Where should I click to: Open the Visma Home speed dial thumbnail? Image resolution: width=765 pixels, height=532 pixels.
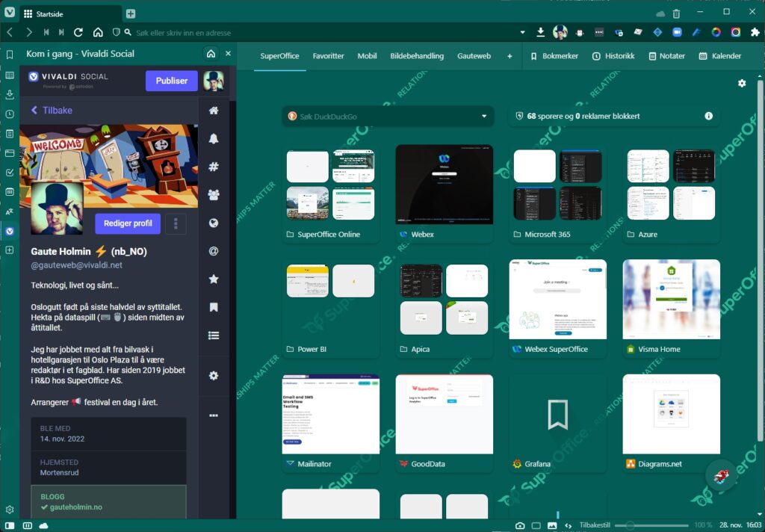click(x=672, y=299)
